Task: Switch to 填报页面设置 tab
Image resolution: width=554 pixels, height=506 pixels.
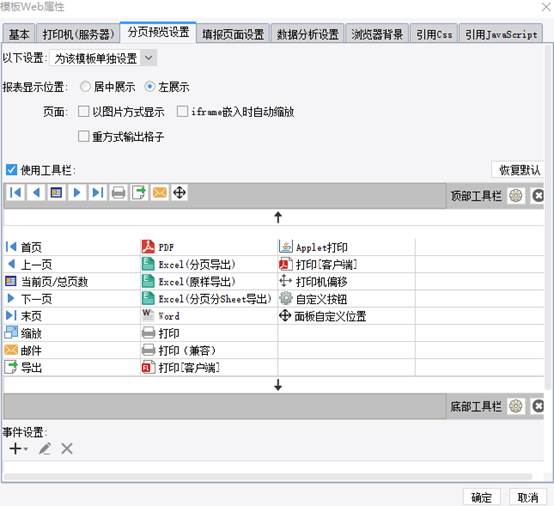Action: [233, 34]
